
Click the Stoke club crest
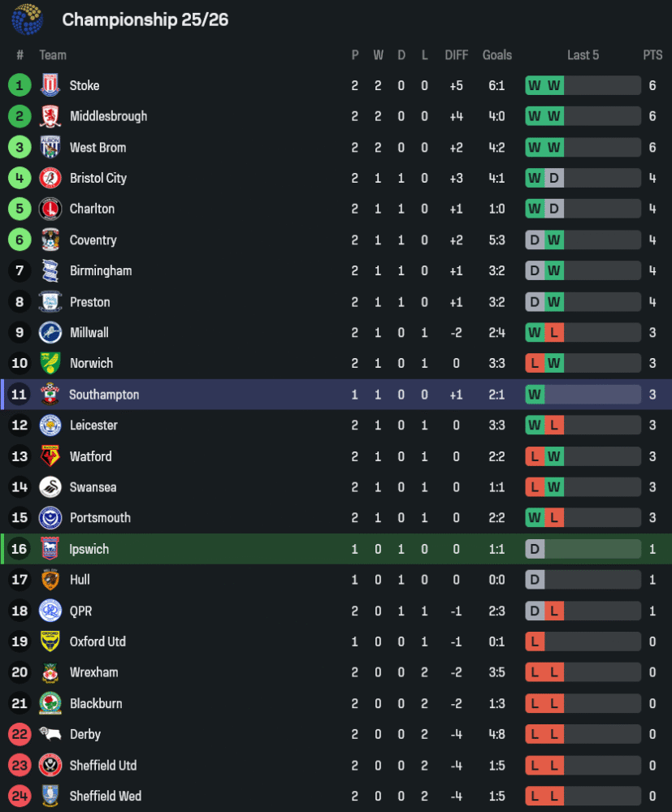(x=50, y=85)
